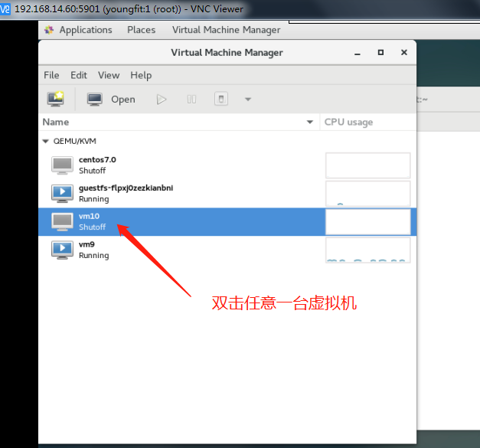
Task: Click the Running status under guestfs
Action: pos(93,199)
